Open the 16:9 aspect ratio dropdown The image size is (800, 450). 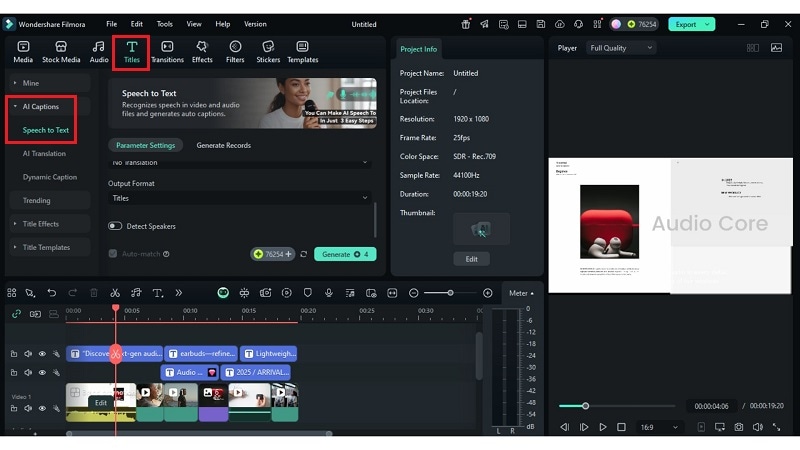point(659,427)
